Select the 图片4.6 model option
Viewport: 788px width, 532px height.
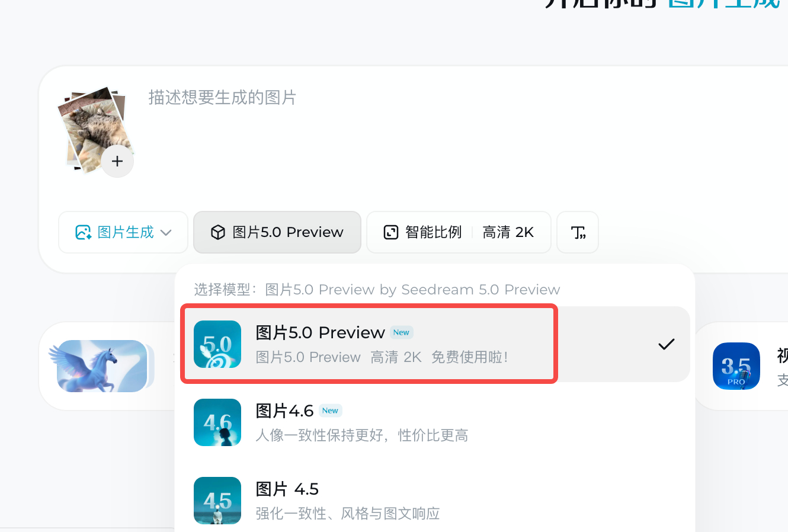[435, 422]
